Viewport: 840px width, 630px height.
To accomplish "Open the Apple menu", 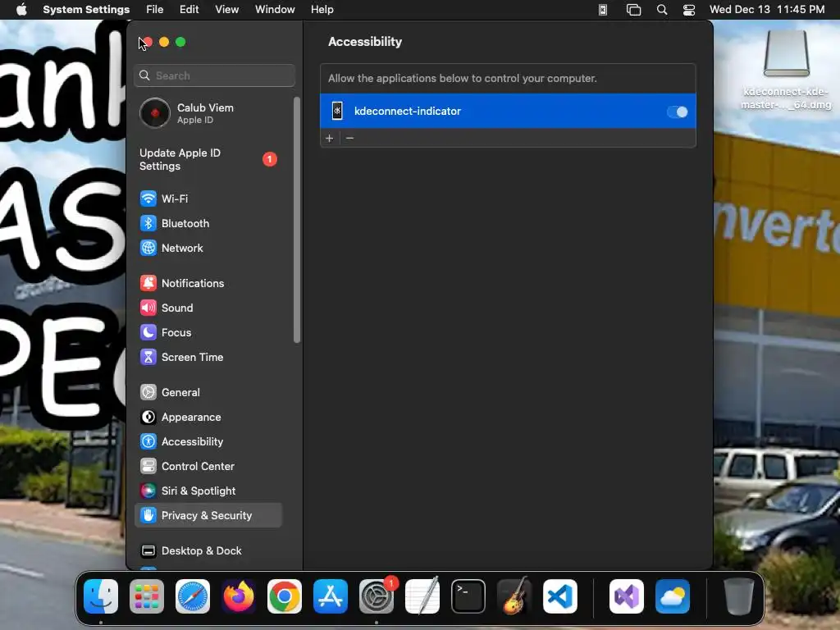I will [21, 10].
